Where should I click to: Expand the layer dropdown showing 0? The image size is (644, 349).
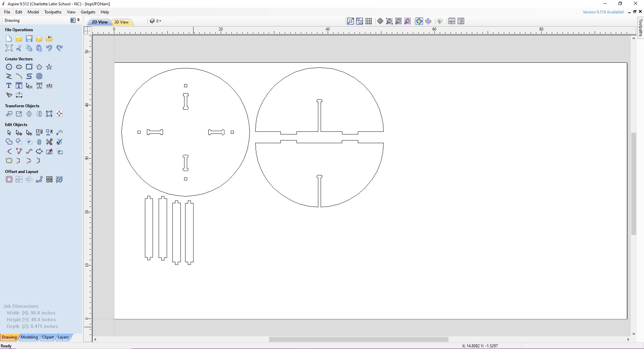(x=156, y=21)
